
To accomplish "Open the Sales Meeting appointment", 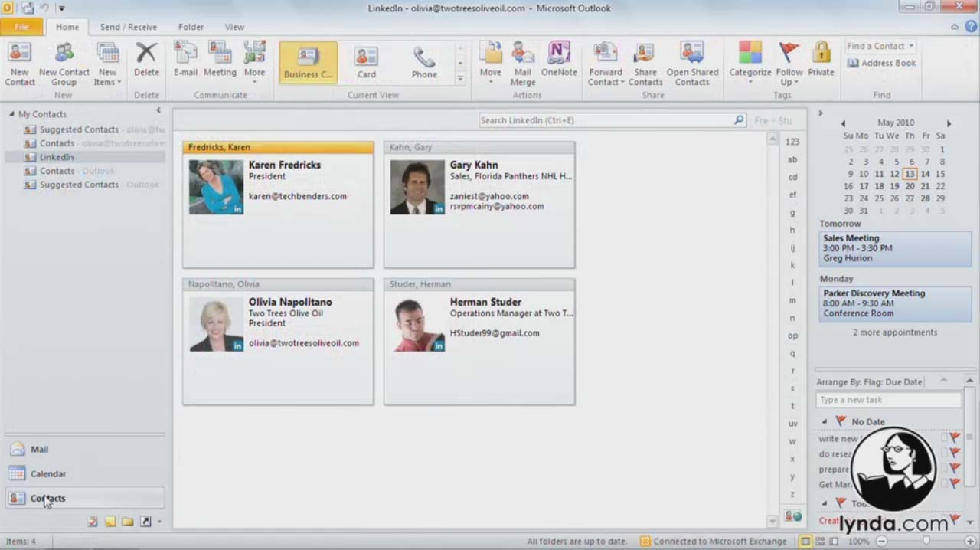I will [894, 248].
